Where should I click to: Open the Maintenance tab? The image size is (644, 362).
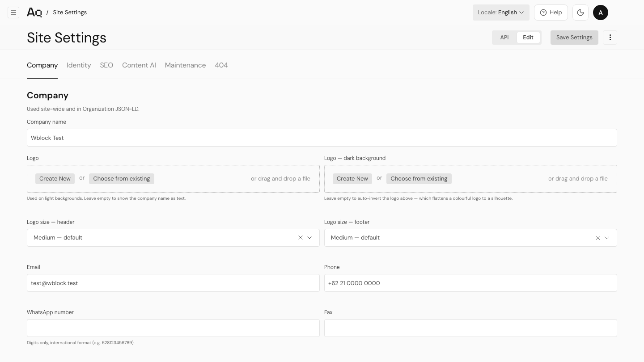point(185,65)
